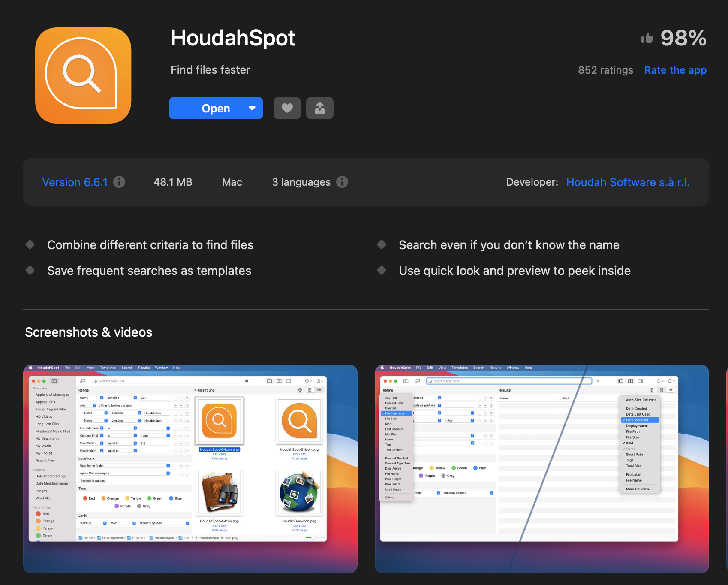Open the second screenshot with the Refine menu
Viewport: 728px width, 585px height.
pos(542,469)
